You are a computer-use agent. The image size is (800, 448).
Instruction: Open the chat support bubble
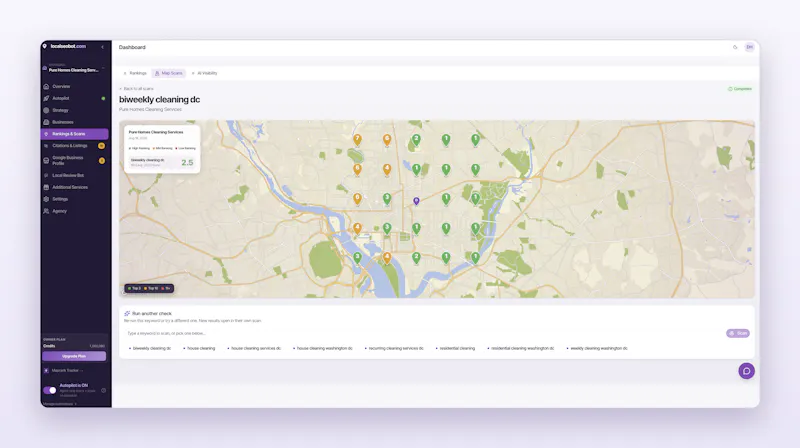(x=746, y=371)
